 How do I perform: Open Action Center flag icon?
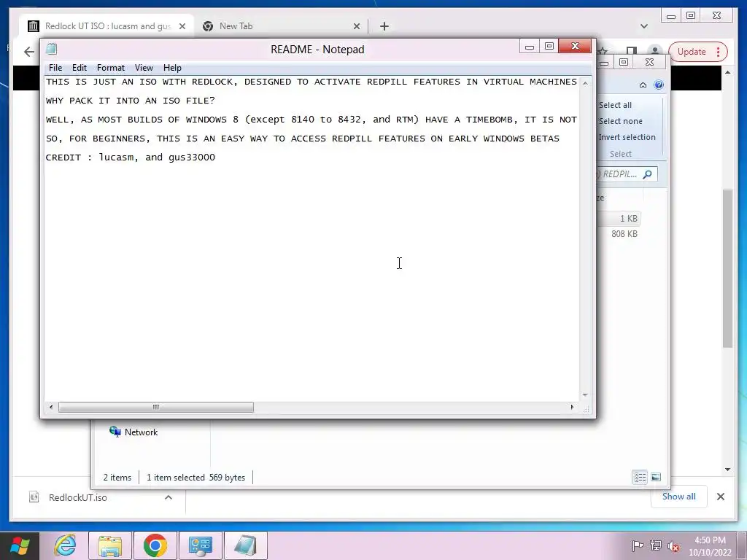pos(637,545)
